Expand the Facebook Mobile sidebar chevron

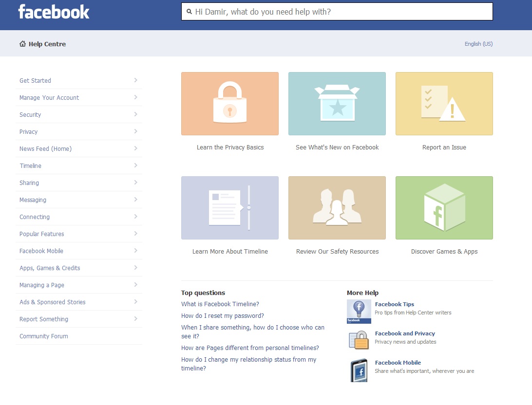pyautogui.click(x=136, y=251)
